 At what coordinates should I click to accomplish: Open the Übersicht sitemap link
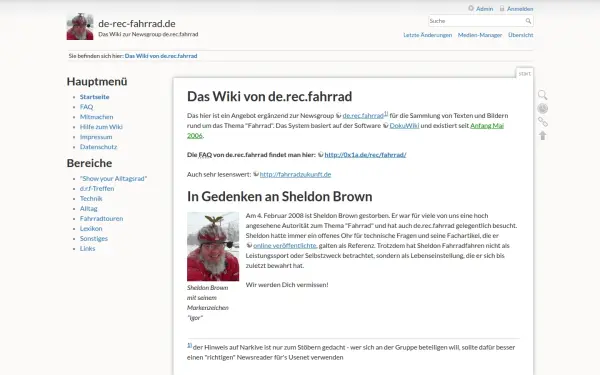click(x=520, y=35)
